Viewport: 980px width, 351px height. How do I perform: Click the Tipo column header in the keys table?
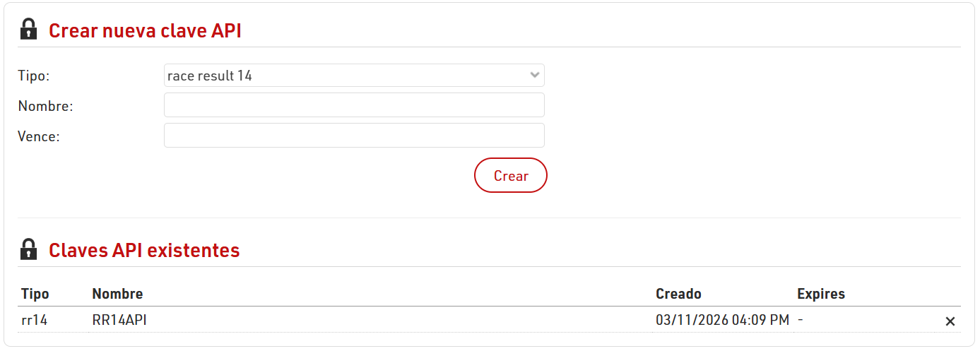tap(35, 294)
